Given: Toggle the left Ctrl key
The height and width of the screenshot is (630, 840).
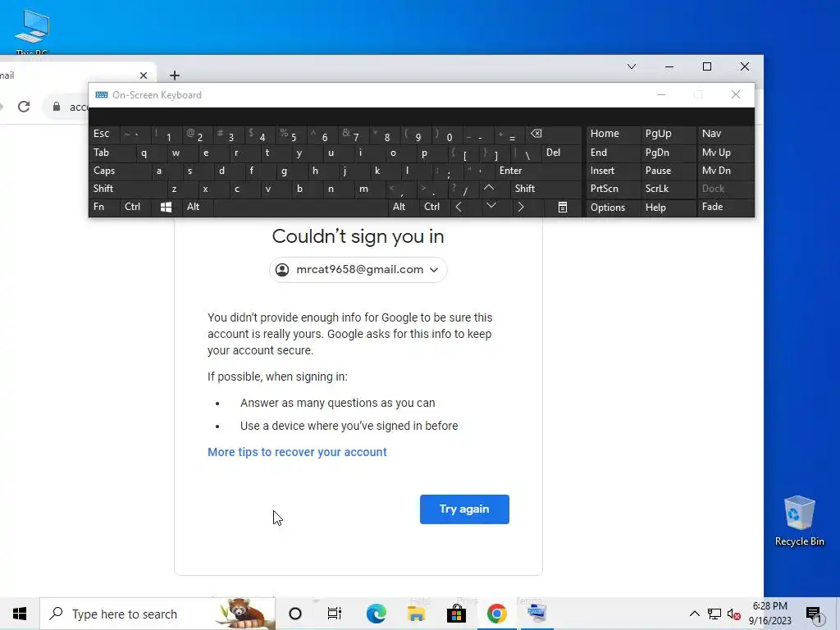Looking at the screenshot, I should tap(135, 207).
